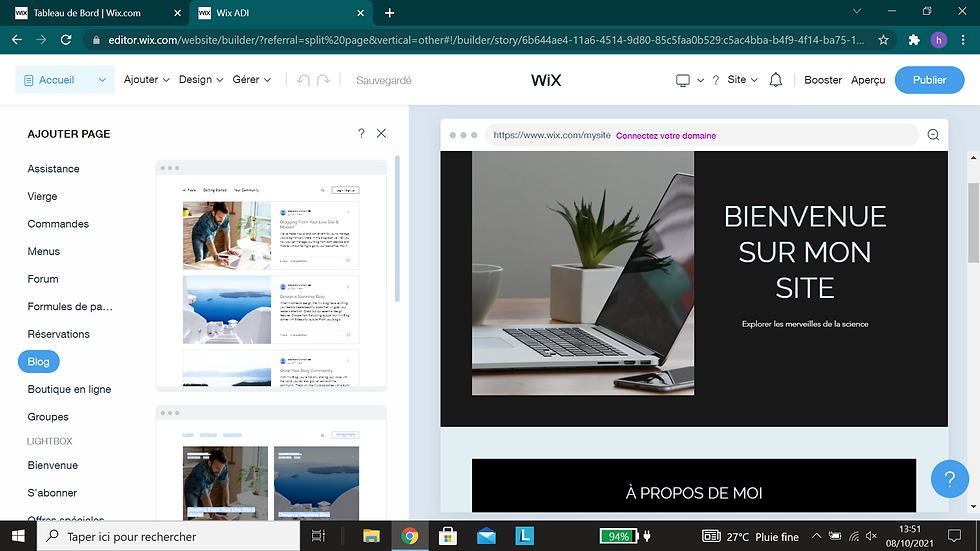Expand the device view chevron
Screen dimensions: 980x551
point(700,80)
